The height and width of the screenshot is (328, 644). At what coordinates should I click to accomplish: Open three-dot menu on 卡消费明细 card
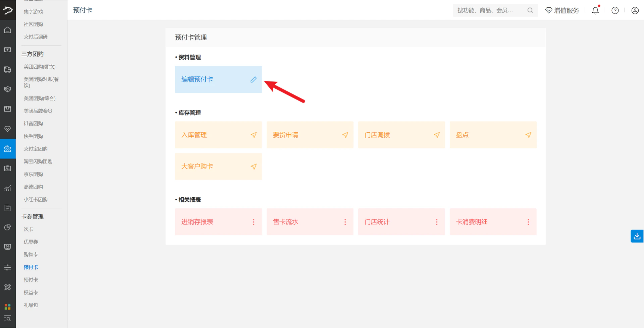coord(528,222)
